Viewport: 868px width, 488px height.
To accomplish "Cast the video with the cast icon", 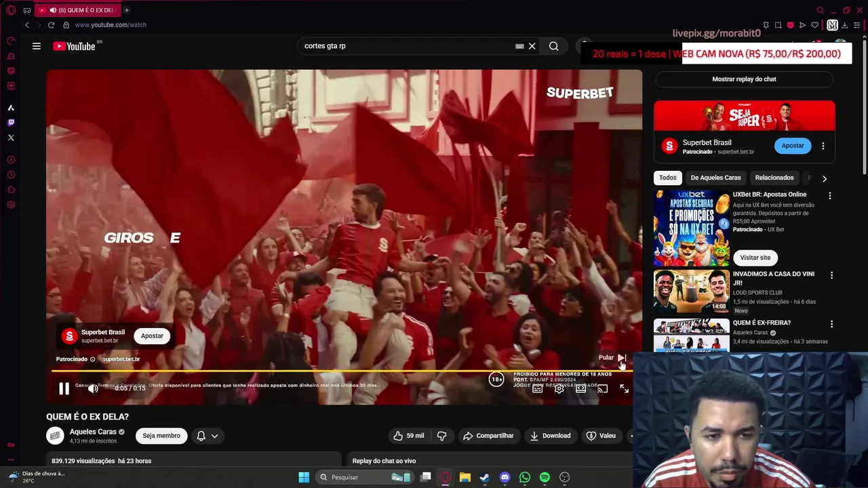I will (602, 388).
